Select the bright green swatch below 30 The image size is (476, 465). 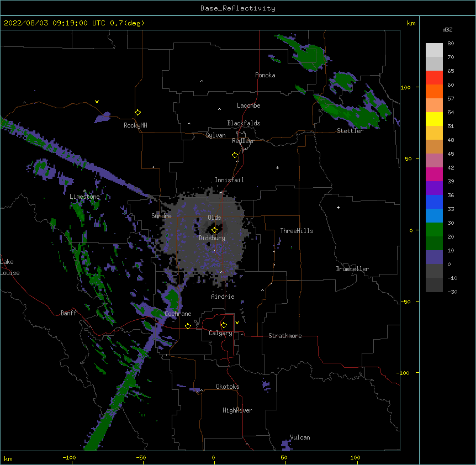click(x=434, y=230)
